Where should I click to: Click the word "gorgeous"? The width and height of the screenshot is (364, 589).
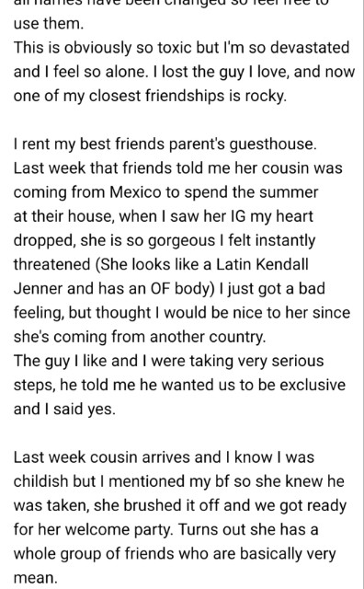coord(182,241)
